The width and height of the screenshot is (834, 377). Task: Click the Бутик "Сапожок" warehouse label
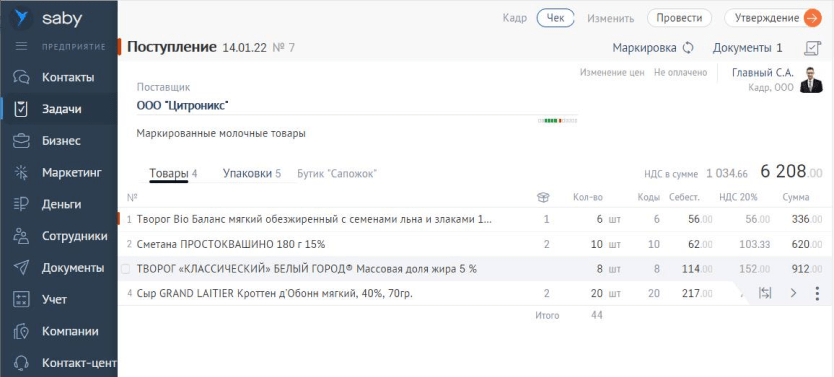click(x=337, y=173)
